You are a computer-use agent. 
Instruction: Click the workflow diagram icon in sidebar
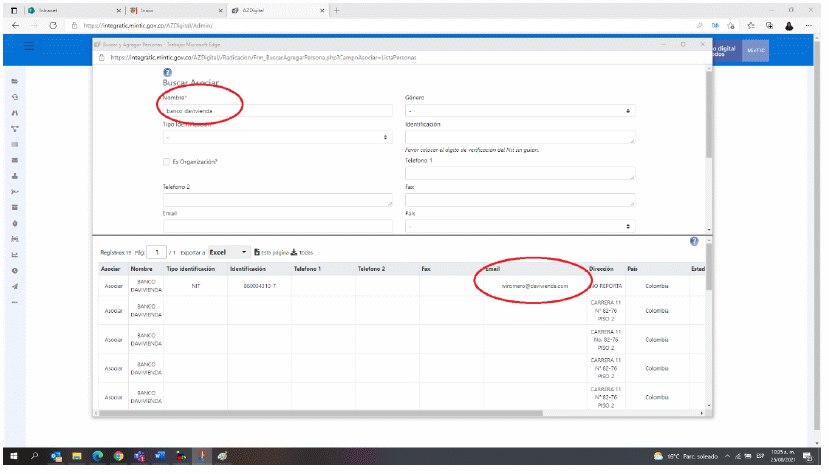coord(15,129)
